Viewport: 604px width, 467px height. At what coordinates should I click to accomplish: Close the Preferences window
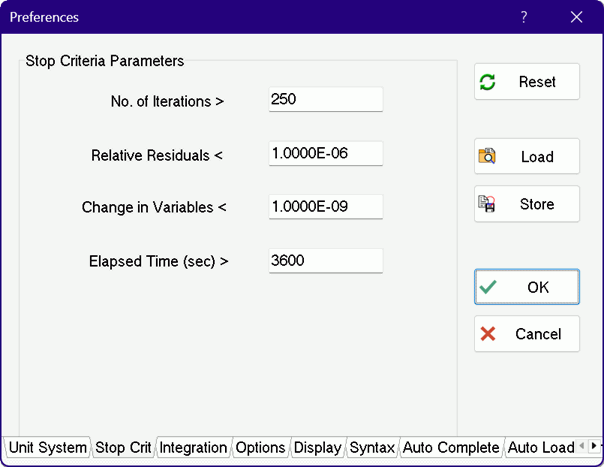(x=576, y=17)
